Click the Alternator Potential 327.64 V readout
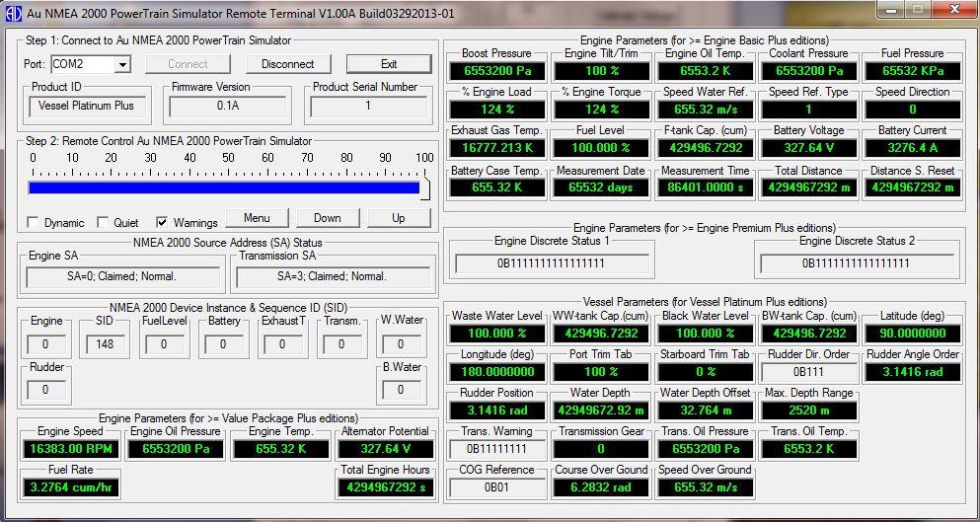This screenshot has height=522, width=980. click(385, 449)
